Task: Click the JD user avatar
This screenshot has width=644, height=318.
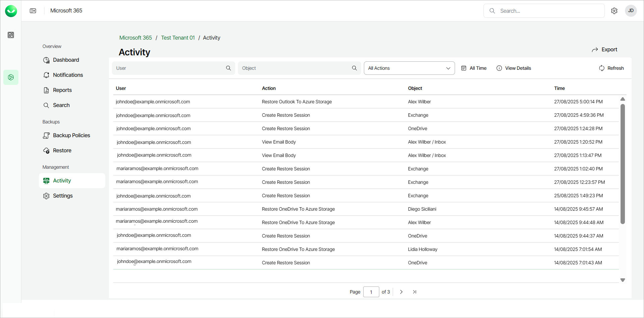Action: [x=631, y=11]
